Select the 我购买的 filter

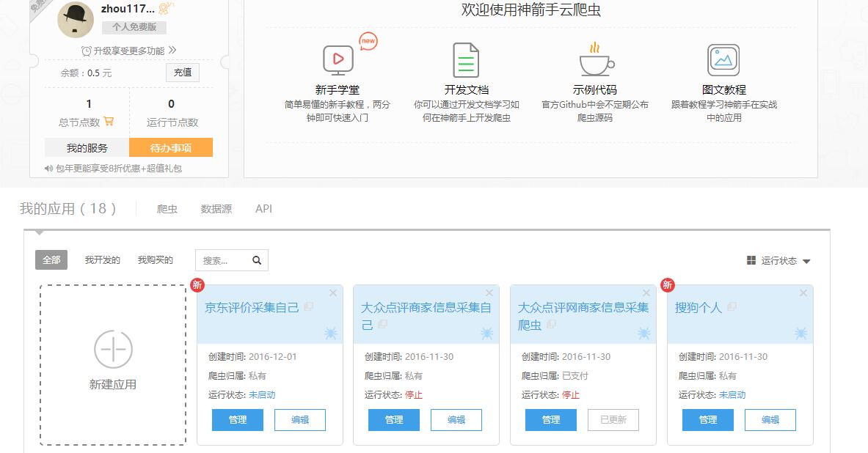[155, 260]
